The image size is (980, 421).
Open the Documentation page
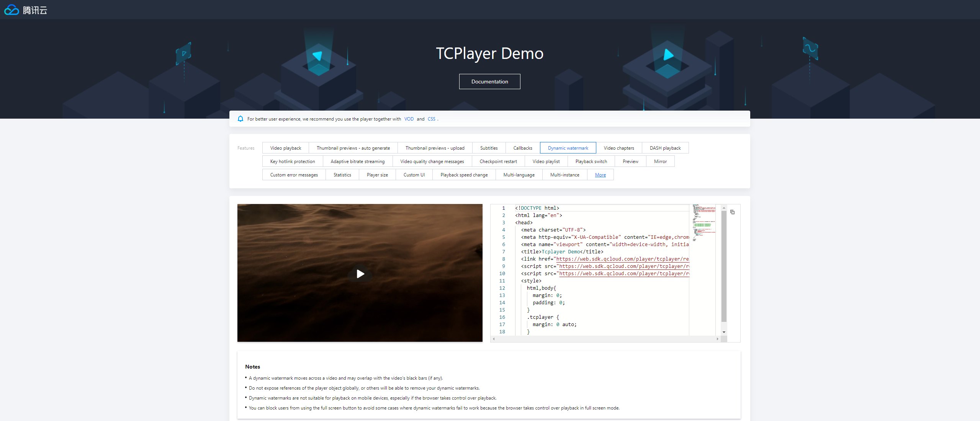489,82
